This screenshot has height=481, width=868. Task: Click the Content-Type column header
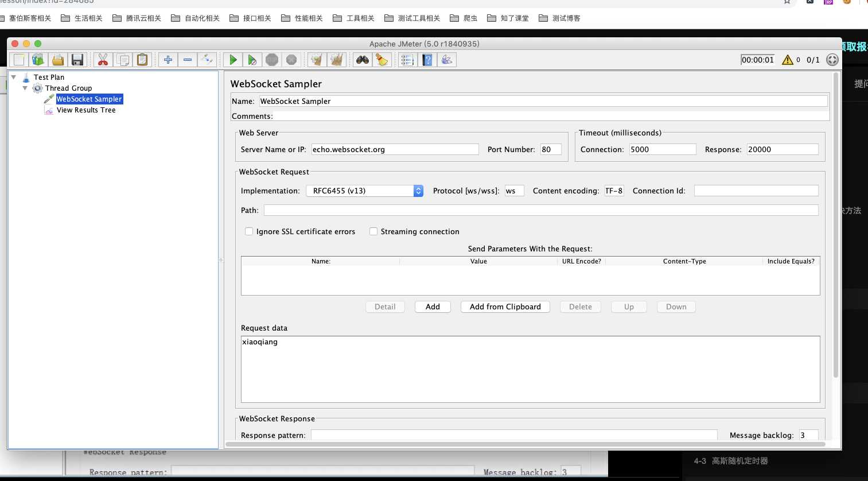[684, 261]
